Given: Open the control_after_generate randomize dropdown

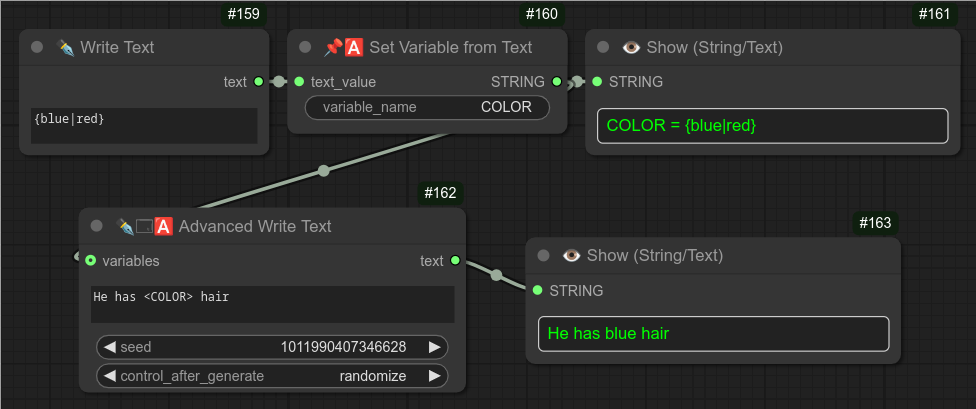Looking at the screenshot, I should click(272, 376).
